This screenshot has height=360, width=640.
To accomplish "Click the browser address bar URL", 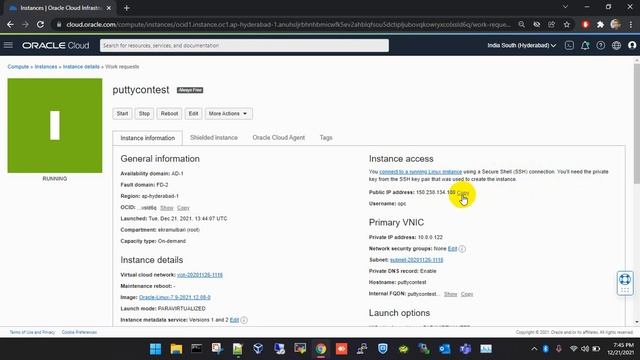I will click(x=288, y=24).
